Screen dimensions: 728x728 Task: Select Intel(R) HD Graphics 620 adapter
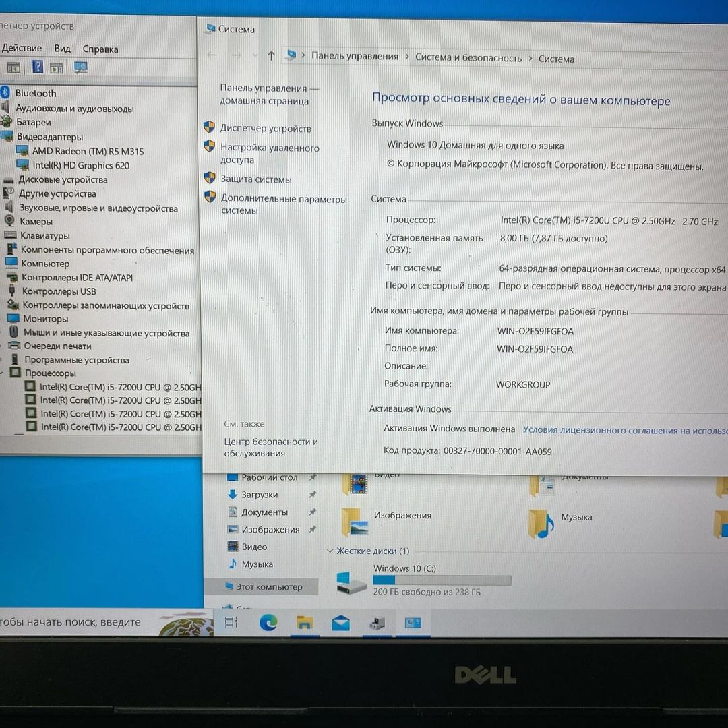(81, 165)
